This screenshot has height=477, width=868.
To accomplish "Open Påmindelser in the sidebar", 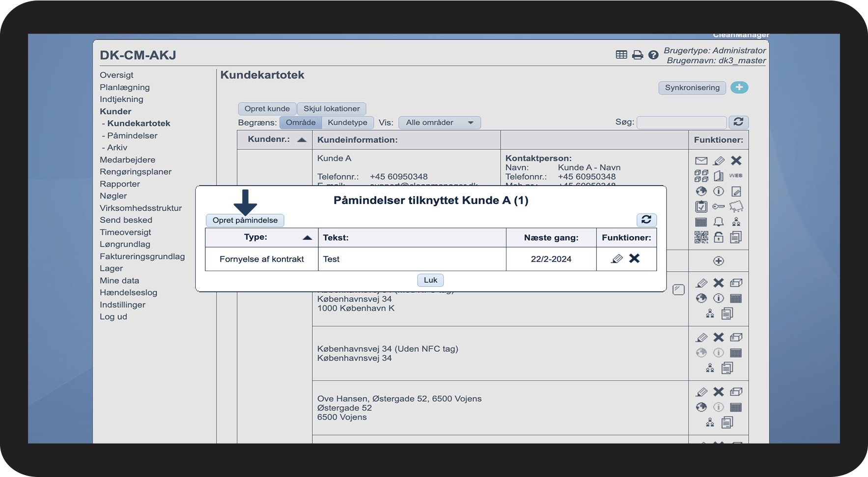I will click(132, 136).
